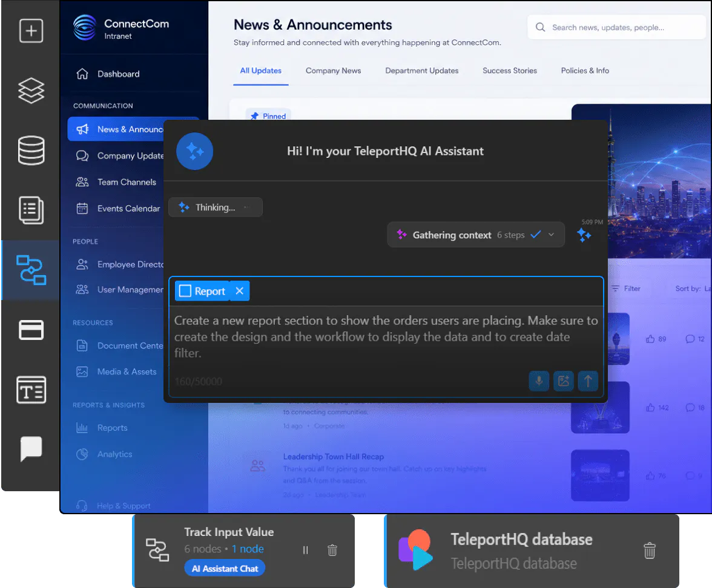Screen dimensions: 712x588
Task: Open the Track Input Value workflow card
Action: click(x=244, y=550)
